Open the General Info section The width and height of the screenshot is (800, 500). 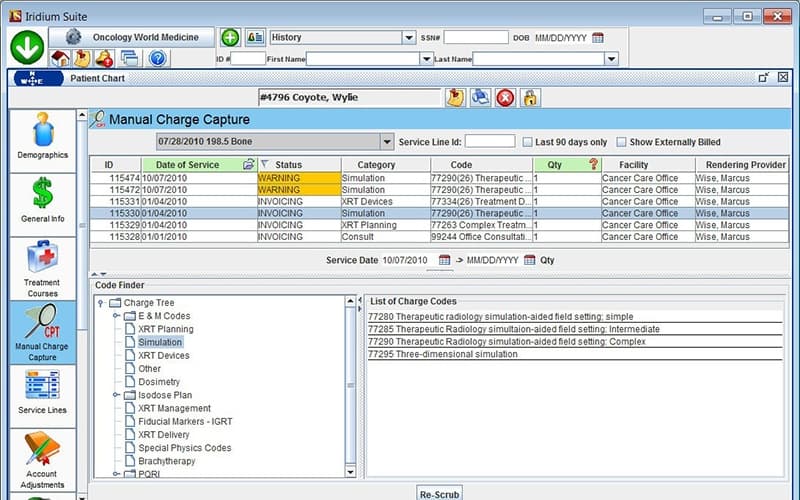[42, 204]
